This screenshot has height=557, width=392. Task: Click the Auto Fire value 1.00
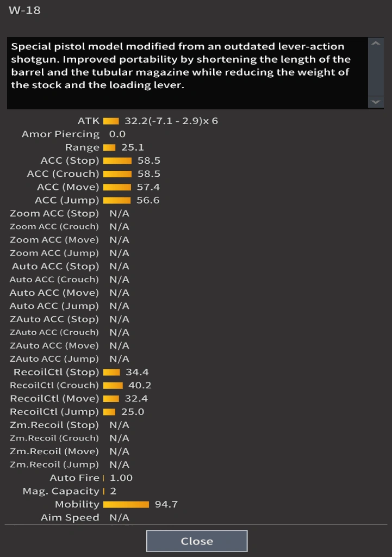pos(121,478)
